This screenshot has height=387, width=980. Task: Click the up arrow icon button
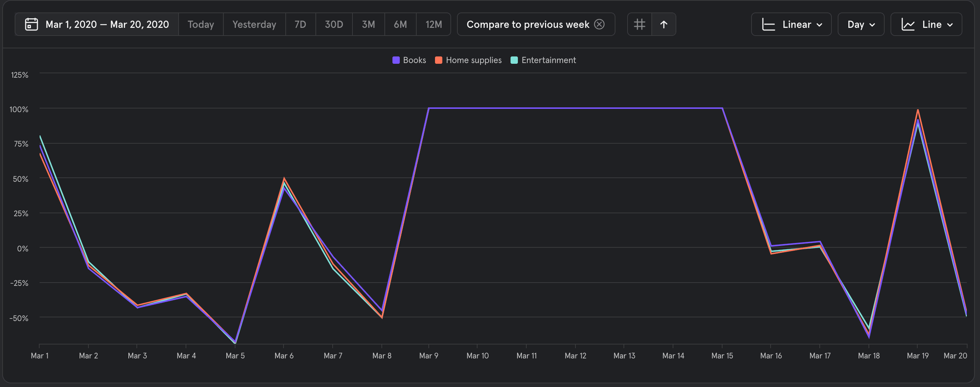click(664, 24)
